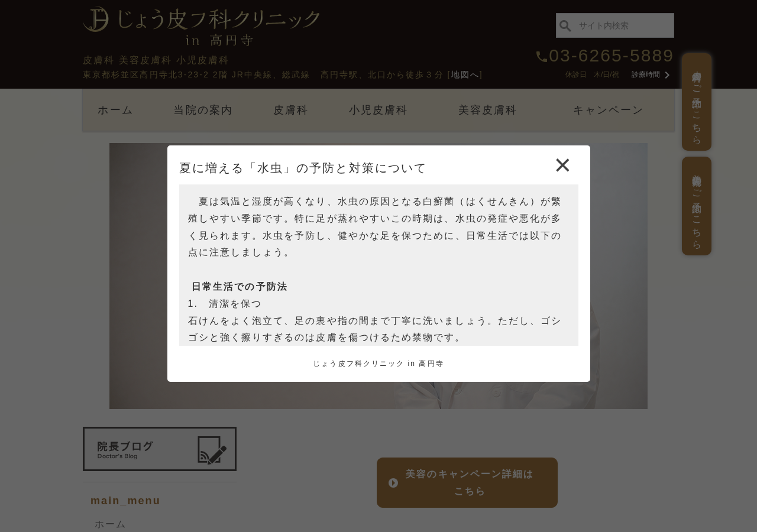Screen dimensions: 757x532
Task: Click the 1. 清潔を保つ line in the popup
Action: click(225, 304)
